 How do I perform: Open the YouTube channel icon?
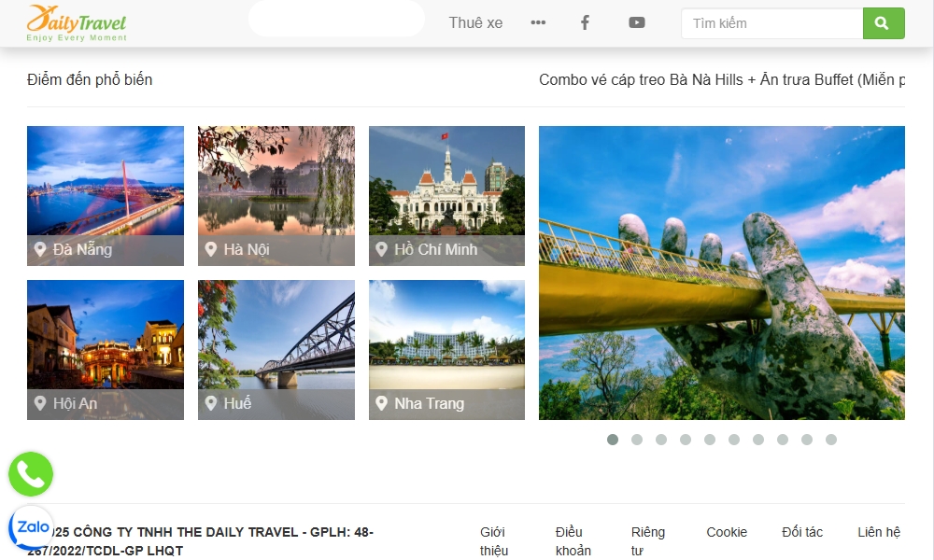636,22
